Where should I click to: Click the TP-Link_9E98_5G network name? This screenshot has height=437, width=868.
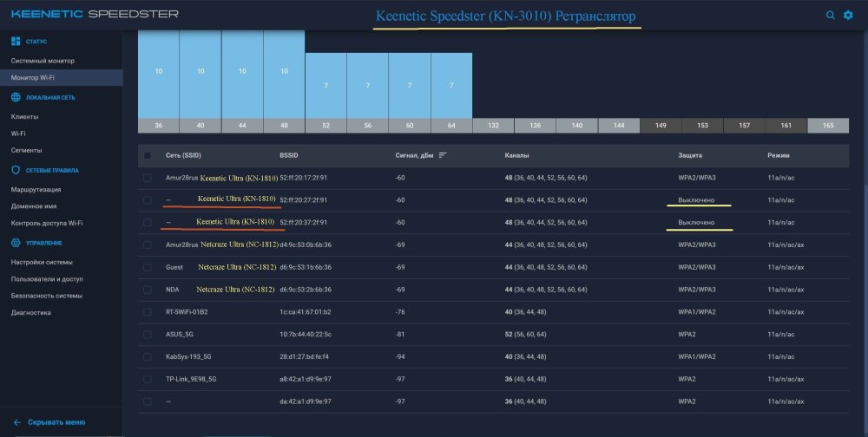coord(190,380)
